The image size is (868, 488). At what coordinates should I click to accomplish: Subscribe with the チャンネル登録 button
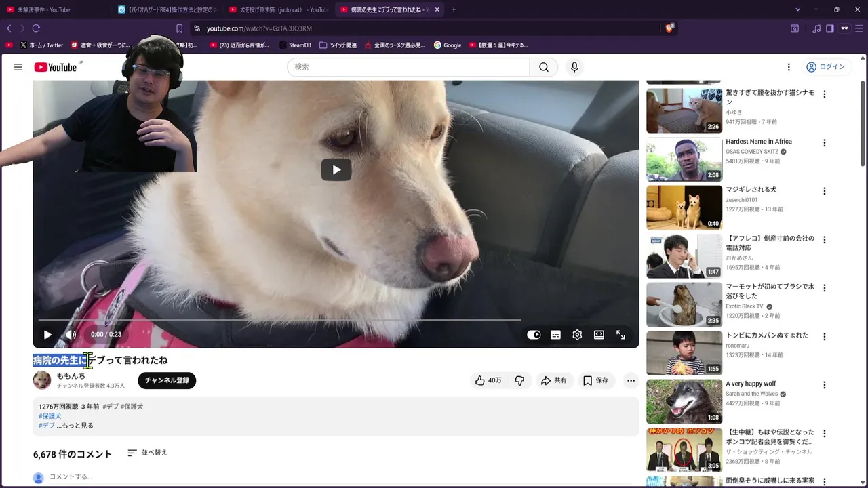coord(167,380)
